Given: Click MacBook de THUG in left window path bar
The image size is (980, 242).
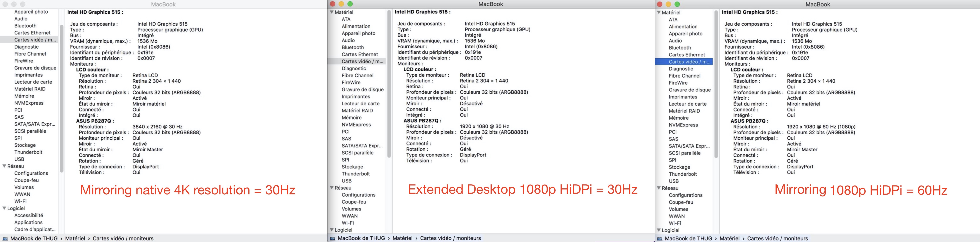Looking at the screenshot, I should 34,239.
